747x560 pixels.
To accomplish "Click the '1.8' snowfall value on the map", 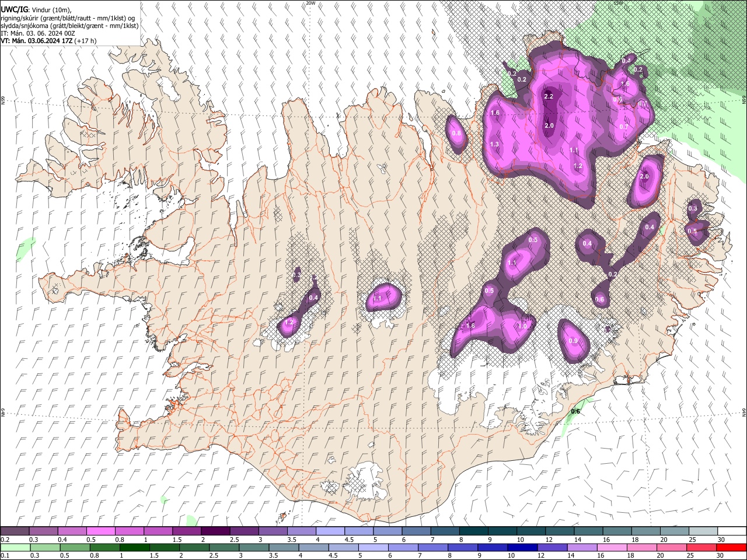I will 471,325.
